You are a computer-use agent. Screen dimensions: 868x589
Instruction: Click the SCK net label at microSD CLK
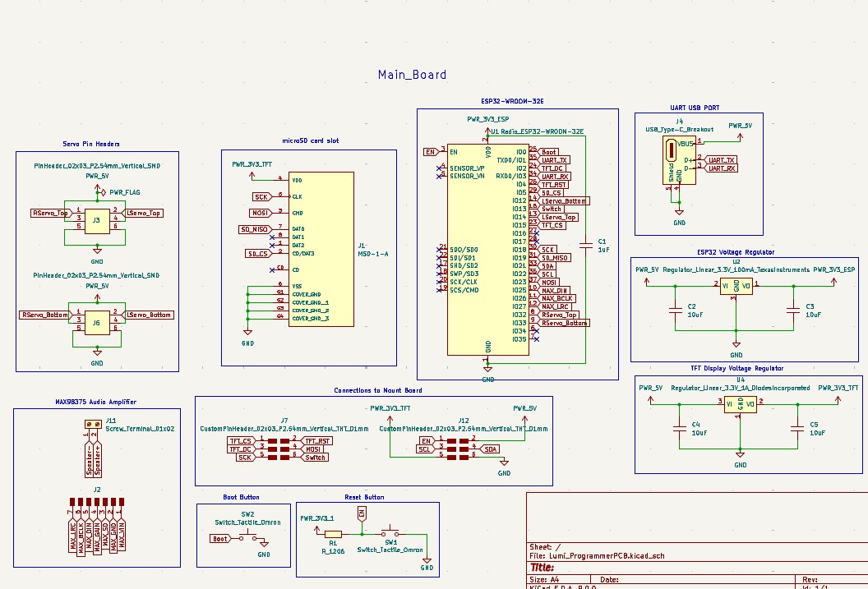pos(261,197)
